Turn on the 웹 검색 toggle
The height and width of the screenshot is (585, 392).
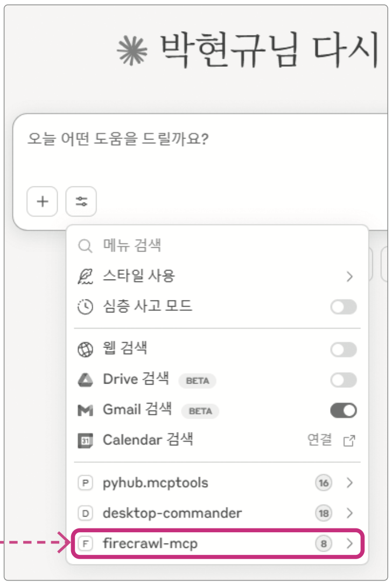tap(343, 350)
